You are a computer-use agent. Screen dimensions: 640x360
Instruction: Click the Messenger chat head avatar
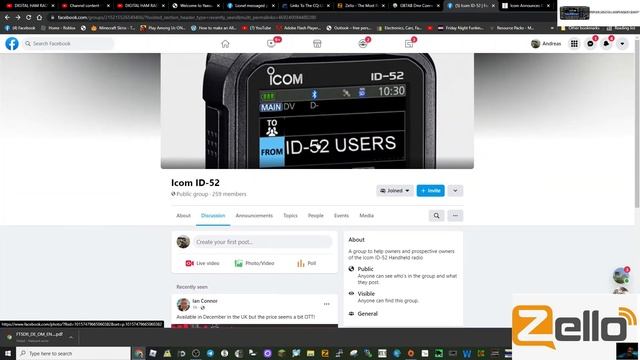click(621, 276)
